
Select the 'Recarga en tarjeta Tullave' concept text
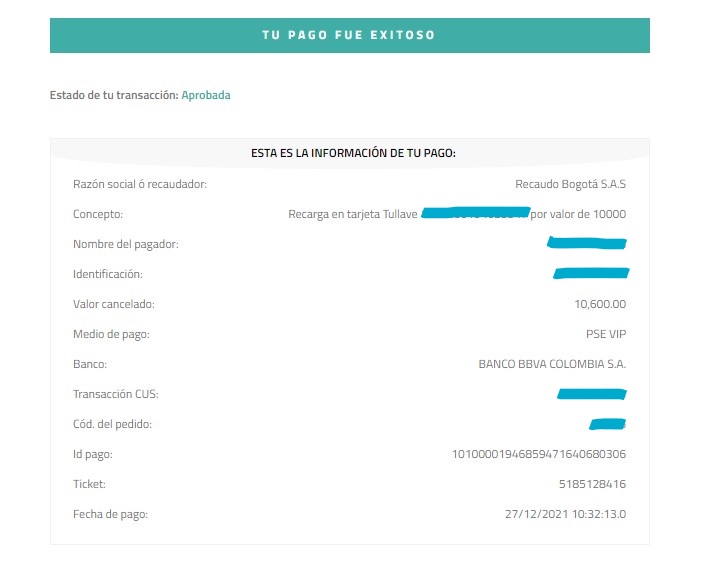pos(353,214)
